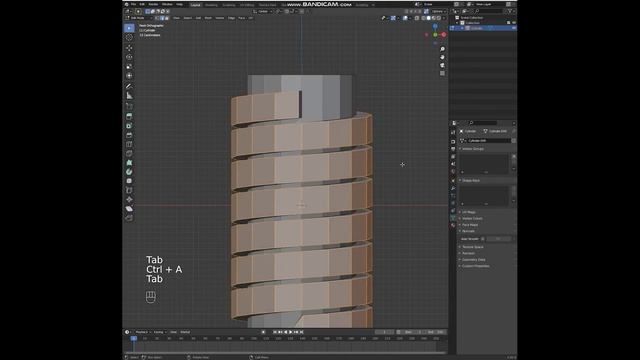Open the viewport Options dropdown
640x360 pixels.
(x=439, y=11)
